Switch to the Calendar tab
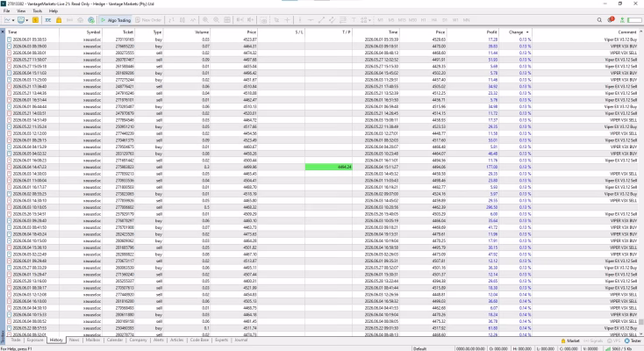The width and height of the screenshot is (644, 351). [x=115, y=340]
